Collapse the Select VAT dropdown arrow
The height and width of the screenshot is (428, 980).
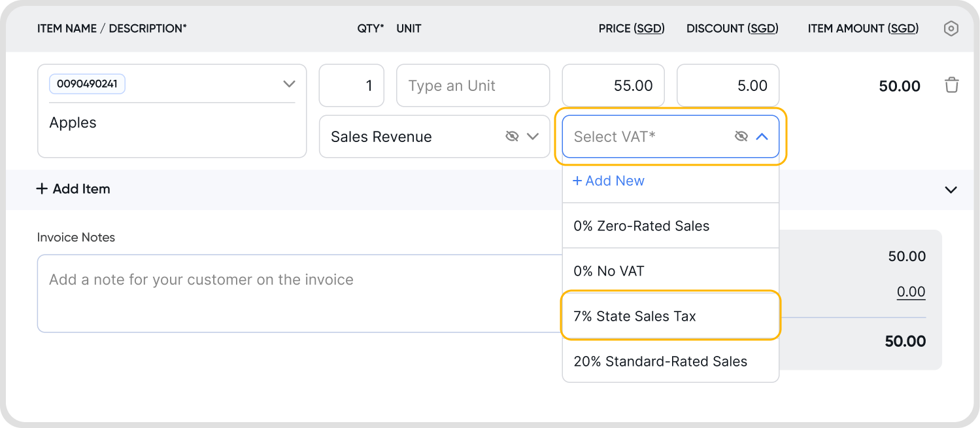click(762, 136)
